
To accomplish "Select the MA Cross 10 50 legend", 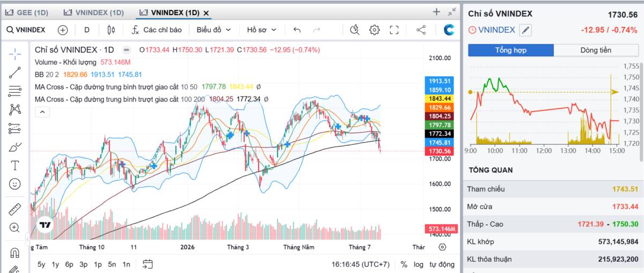I will (x=116, y=86).
